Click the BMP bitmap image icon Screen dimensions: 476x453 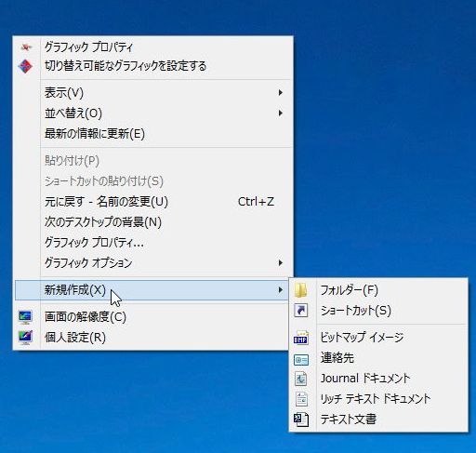[x=301, y=338]
